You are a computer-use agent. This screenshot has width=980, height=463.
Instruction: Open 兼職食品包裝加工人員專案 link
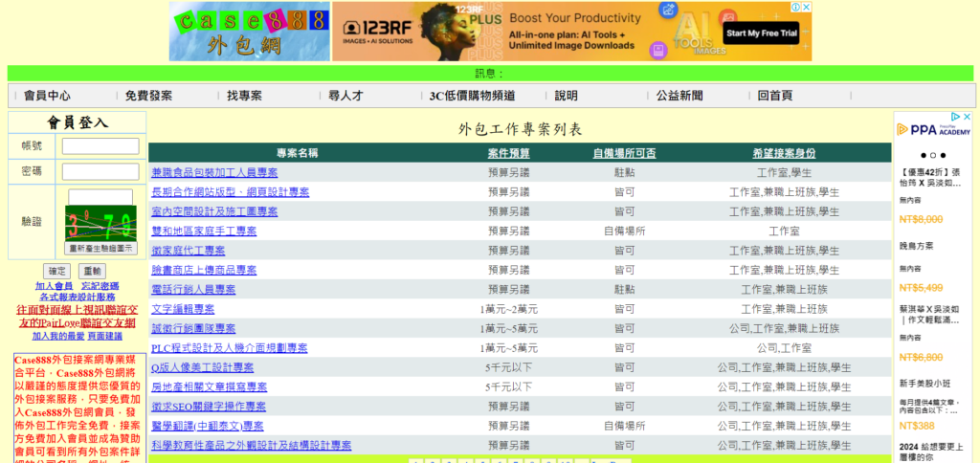coord(214,172)
